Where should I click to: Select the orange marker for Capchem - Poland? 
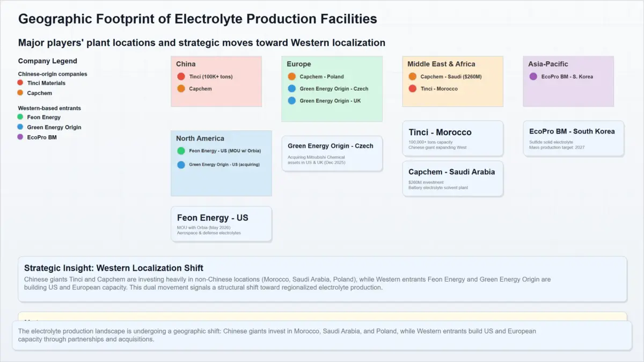pos(291,77)
